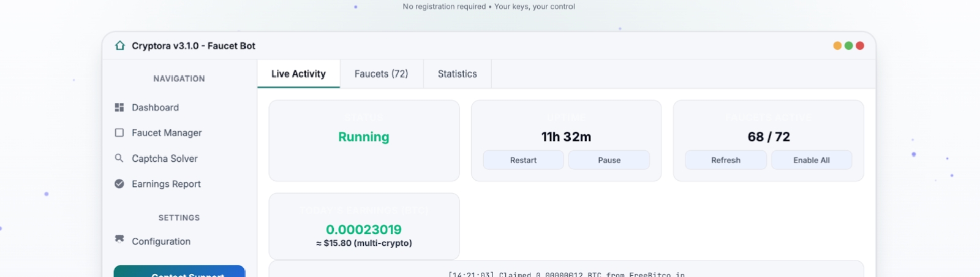Click the green window dot

[x=848, y=46]
